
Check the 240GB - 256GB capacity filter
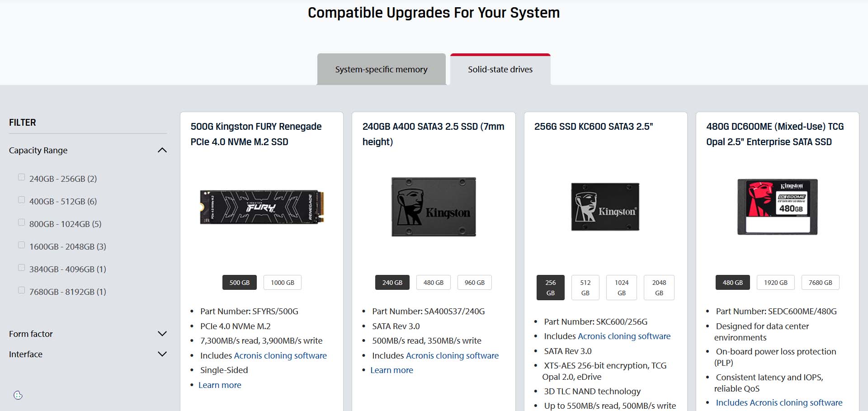pos(21,177)
